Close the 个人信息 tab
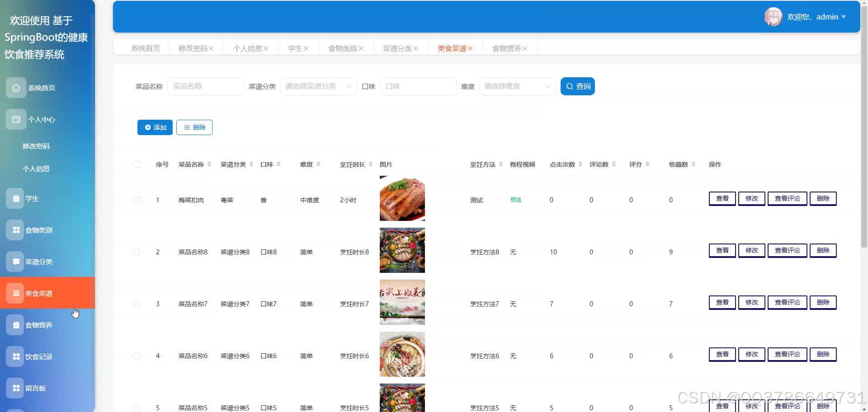The width and height of the screenshot is (868, 412). 266,48
